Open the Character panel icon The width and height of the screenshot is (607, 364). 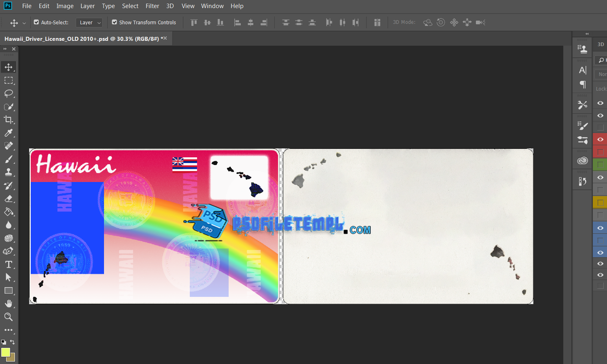[582, 70]
